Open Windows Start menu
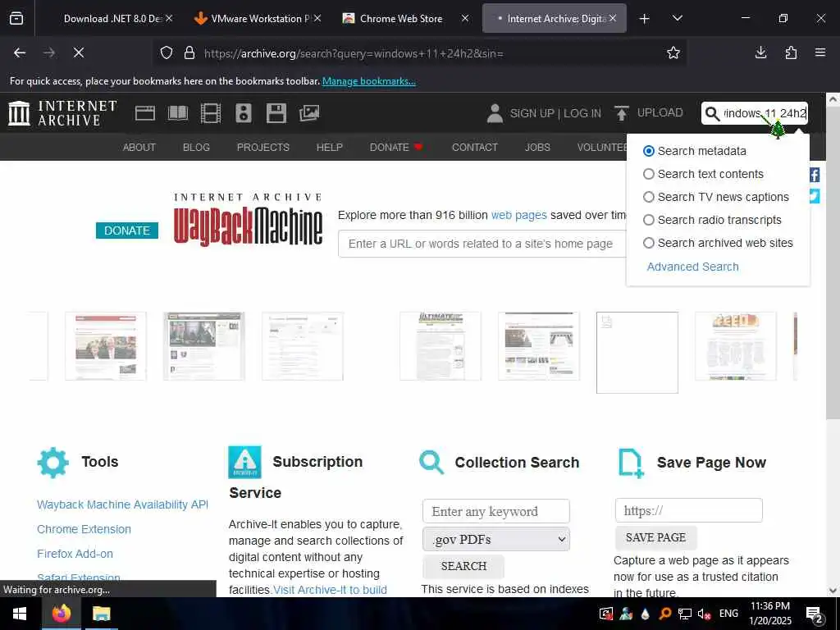This screenshot has height=630, width=840. point(20,614)
